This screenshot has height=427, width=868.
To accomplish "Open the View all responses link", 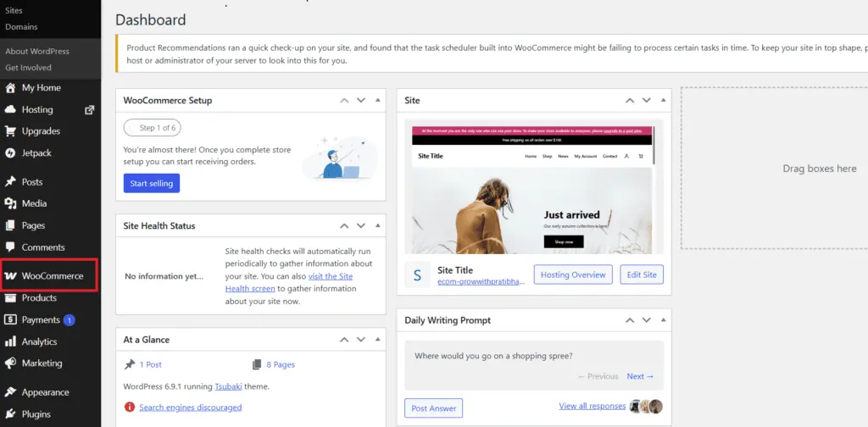I will click(x=593, y=406).
